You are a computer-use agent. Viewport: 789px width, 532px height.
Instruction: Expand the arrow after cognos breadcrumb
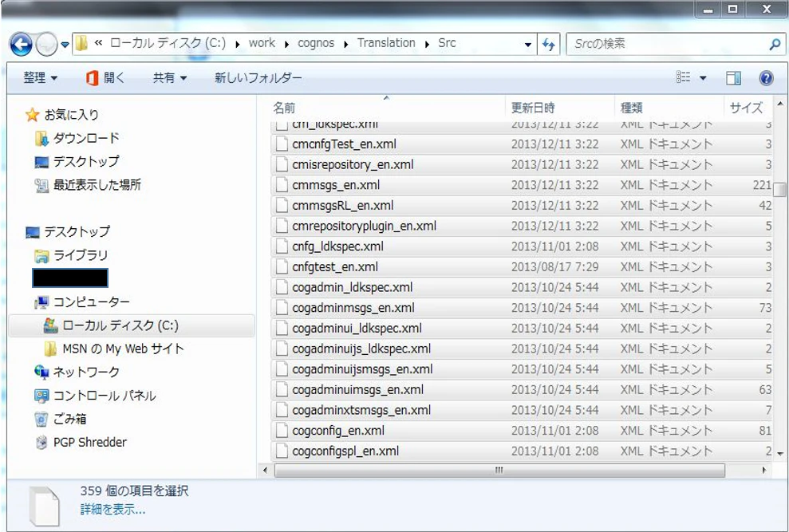(346, 44)
